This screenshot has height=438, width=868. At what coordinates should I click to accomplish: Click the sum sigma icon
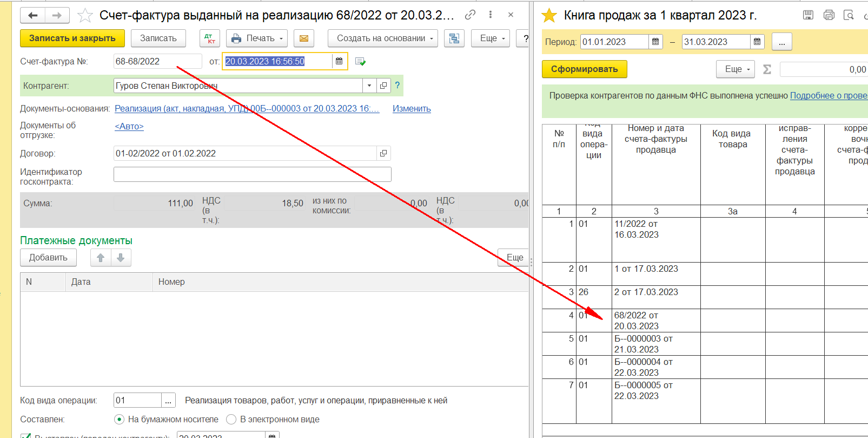pyautogui.click(x=767, y=69)
